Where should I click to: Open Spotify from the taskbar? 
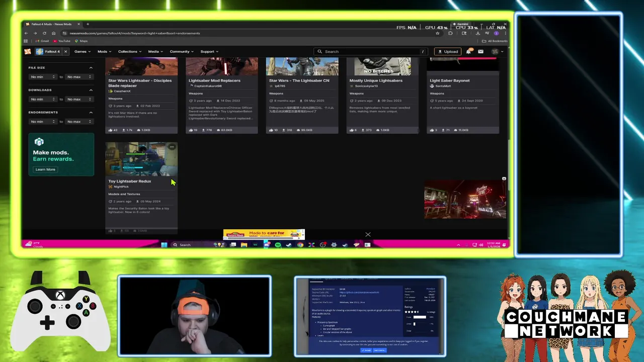click(278, 245)
